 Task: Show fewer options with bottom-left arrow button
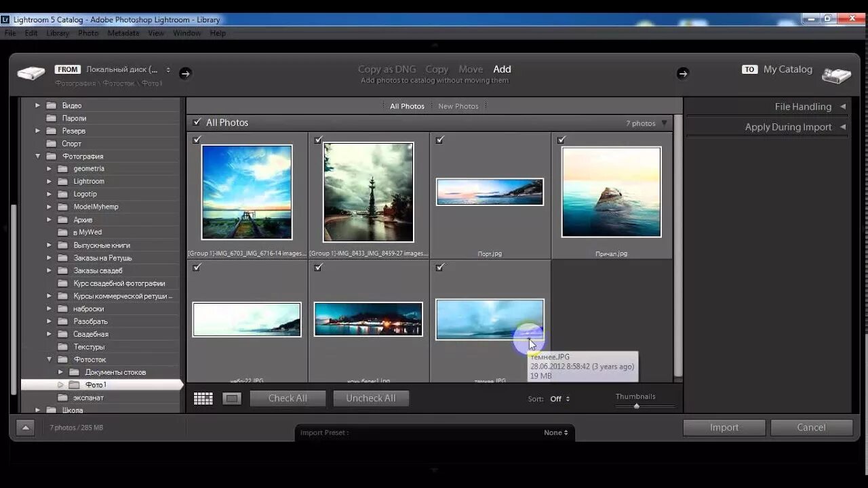(x=25, y=428)
